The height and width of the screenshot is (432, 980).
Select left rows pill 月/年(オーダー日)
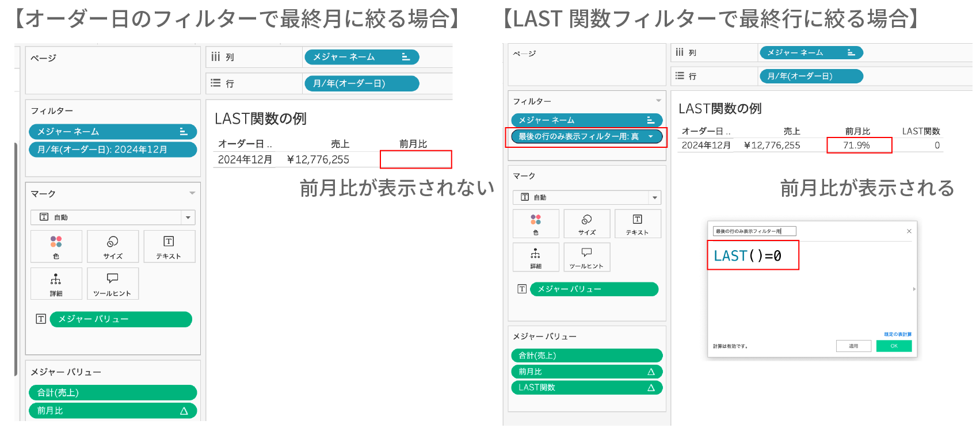click(361, 83)
